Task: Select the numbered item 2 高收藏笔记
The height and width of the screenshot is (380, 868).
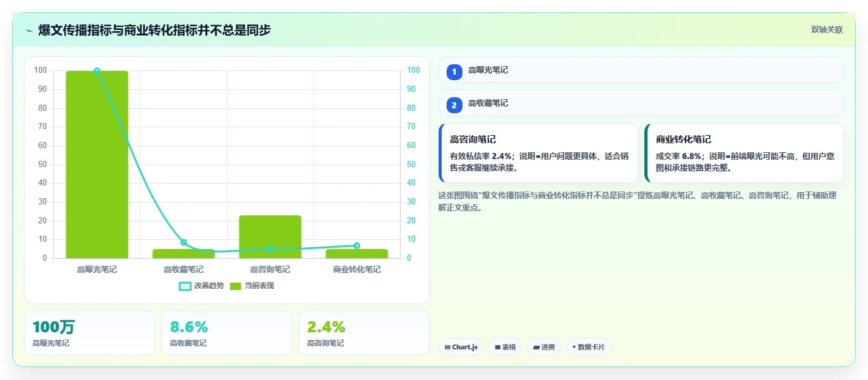Action: click(x=641, y=103)
